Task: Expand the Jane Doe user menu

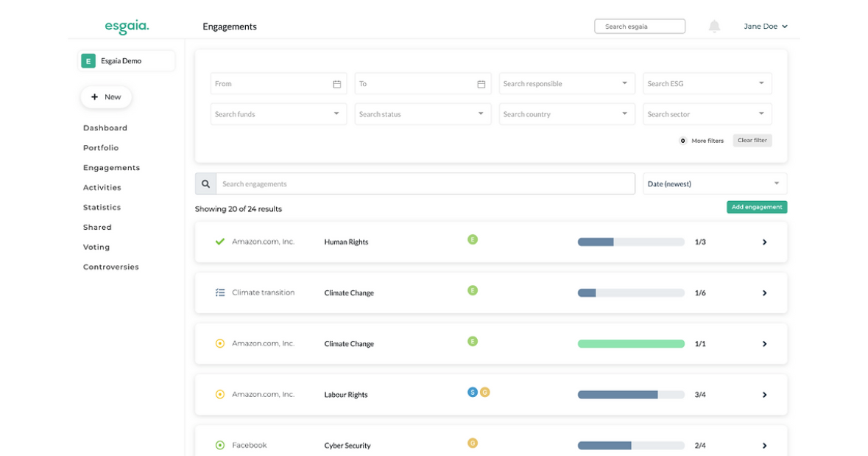Action: [765, 27]
